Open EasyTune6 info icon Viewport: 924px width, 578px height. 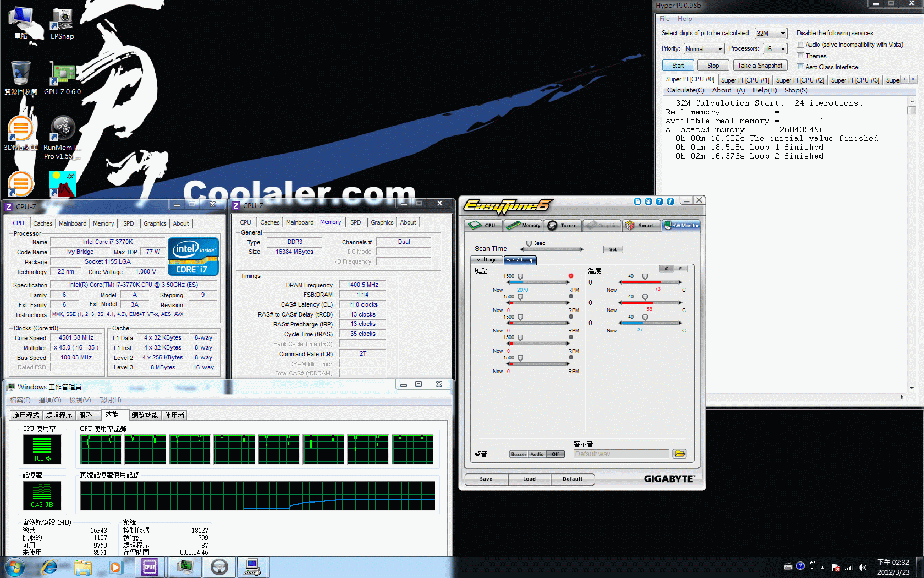[670, 201]
